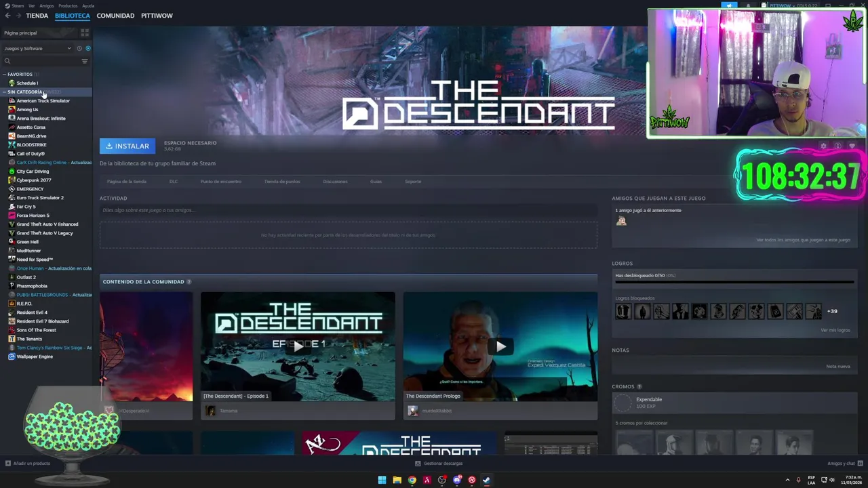
Task: Open Página de la tienda link
Action: [x=127, y=182]
